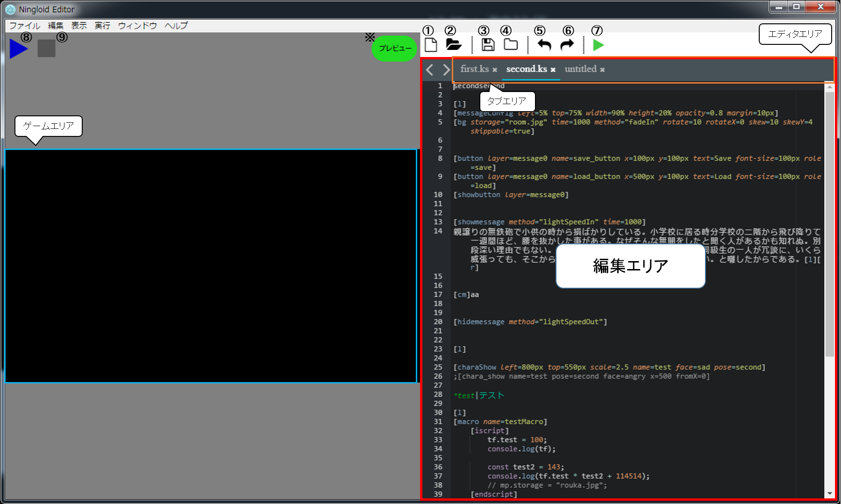Click line number 17 in the gutter
The width and height of the screenshot is (841, 504).
coord(438,295)
